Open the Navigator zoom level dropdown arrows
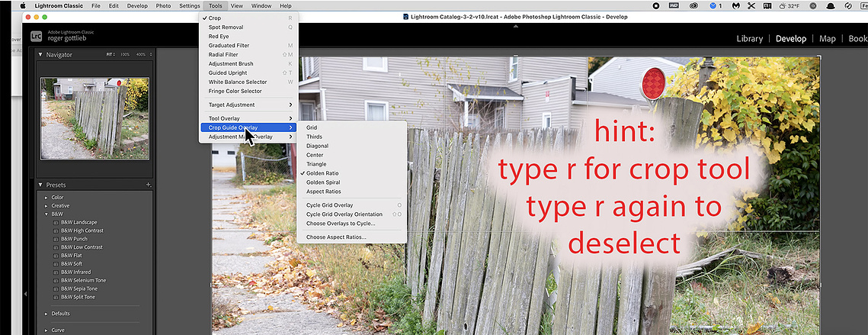868x335 pixels. (151, 54)
